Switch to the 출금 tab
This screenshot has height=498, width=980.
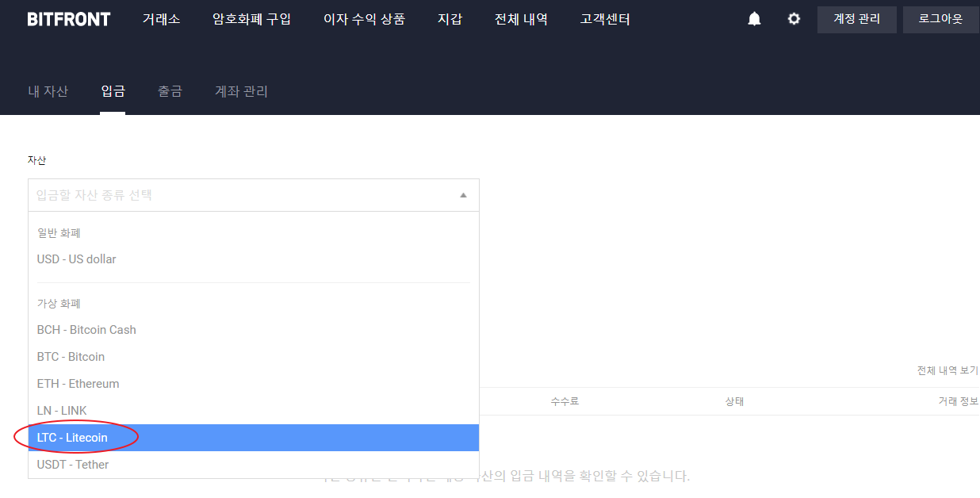[x=170, y=91]
